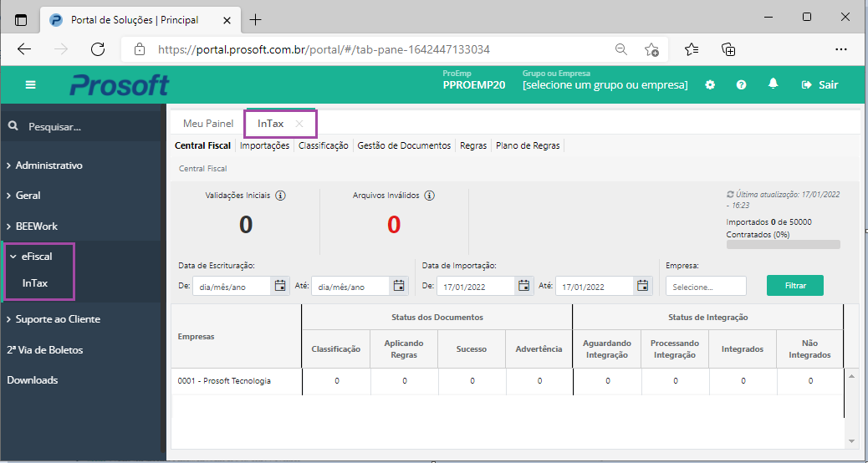Open browser three-dots settings menu
Image resolution: width=868 pixels, height=463 pixels.
click(x=841, y=49)
